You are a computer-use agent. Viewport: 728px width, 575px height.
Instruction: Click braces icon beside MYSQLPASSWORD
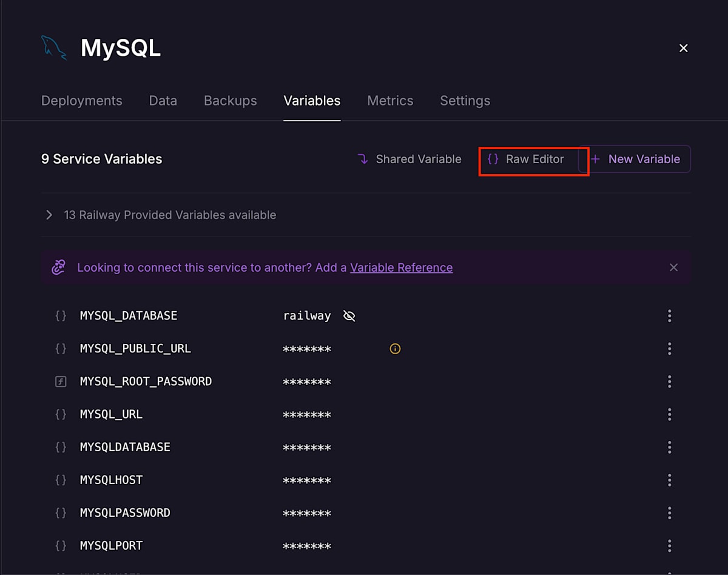coord(61,513)
